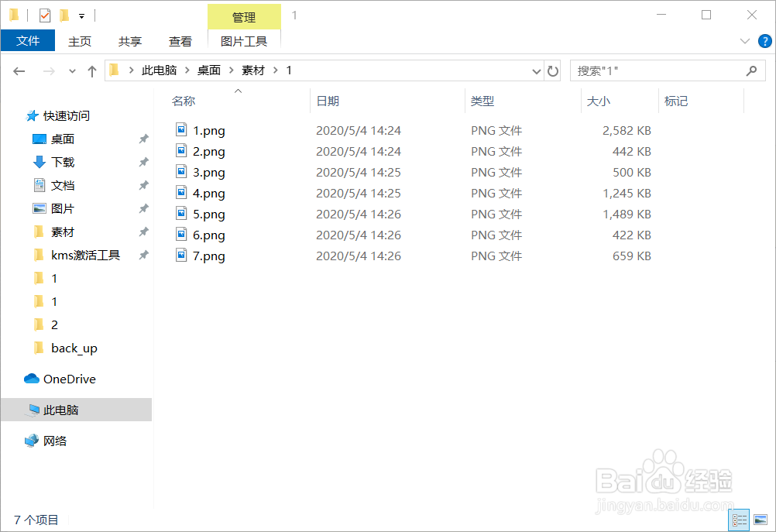776x532 pixels.
Task: Open the address bar history dropdown arrow
Action: point(536,70)
